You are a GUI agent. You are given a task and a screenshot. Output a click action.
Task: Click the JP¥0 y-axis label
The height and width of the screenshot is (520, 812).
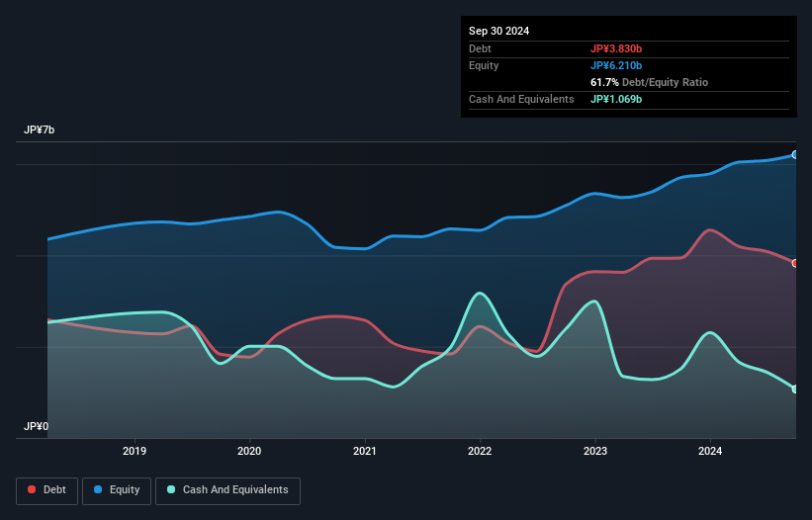point(36,426)
